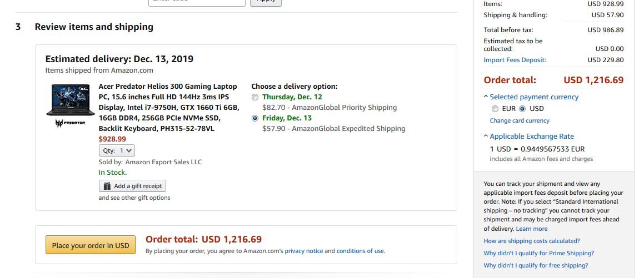Click the Apply button next to code field
Viewport: 644px width, 278px height.
pyautogui.click(x=266, y=2)
